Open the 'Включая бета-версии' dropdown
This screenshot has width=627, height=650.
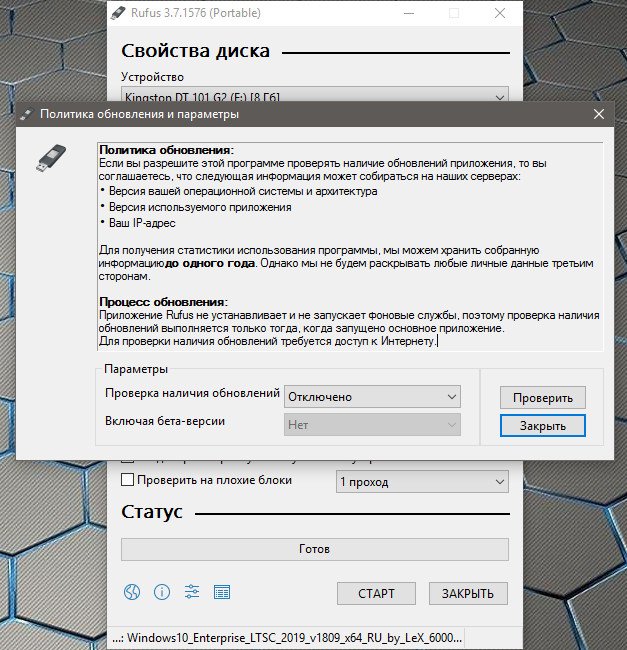(372, 425)
